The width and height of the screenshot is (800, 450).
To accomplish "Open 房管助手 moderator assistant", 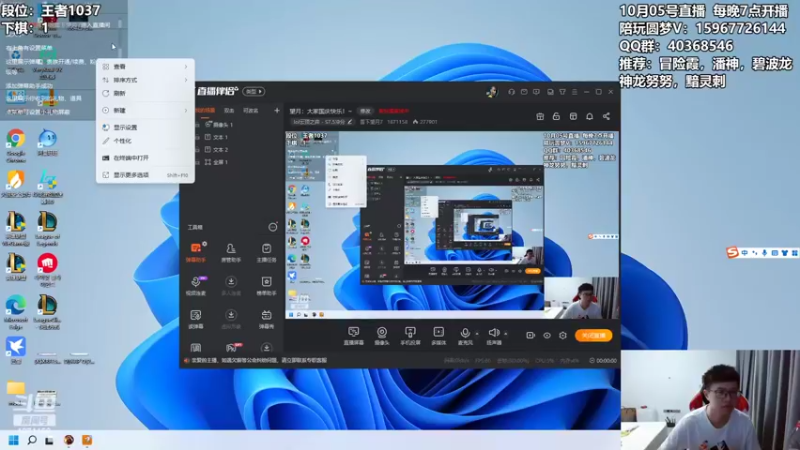I will point(231,252).
